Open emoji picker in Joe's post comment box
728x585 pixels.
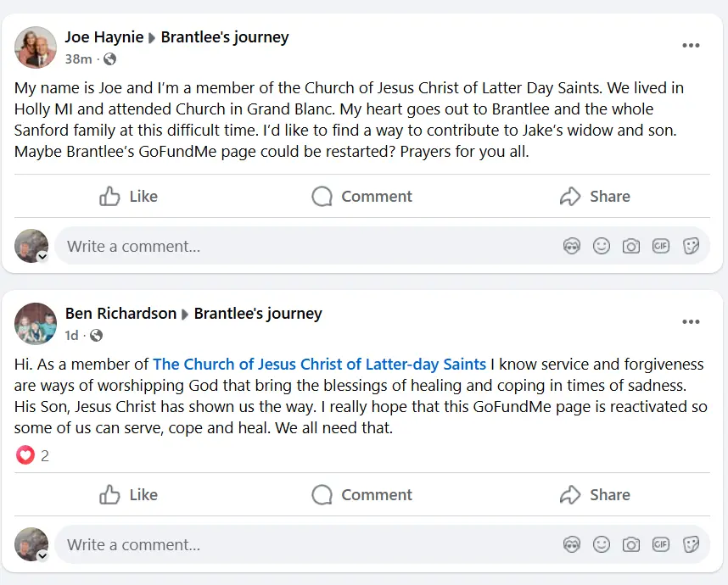pyautogui.click(x=602, y=247)
